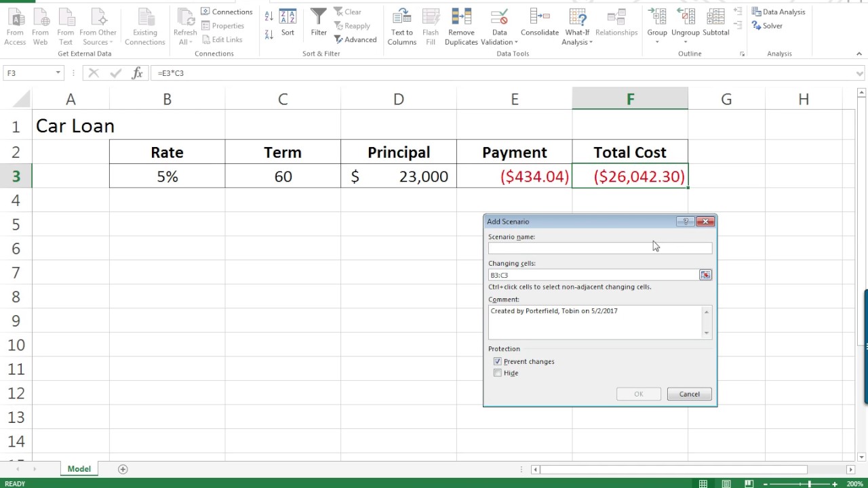Viewport: 868px width, 488px height.
Task: Click the 200% zoom level
Action: (854, 484)
